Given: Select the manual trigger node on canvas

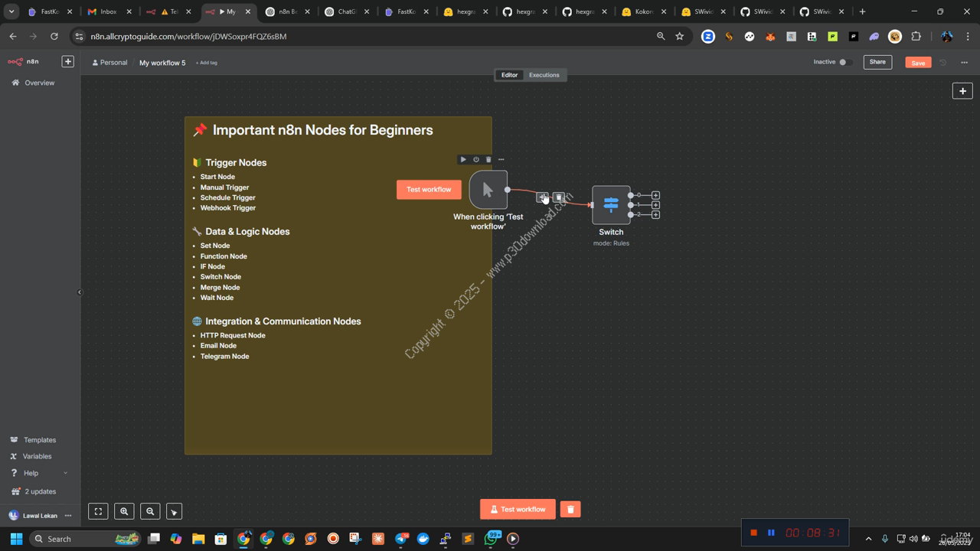Looking at the screenshot, I should [488, 190].
